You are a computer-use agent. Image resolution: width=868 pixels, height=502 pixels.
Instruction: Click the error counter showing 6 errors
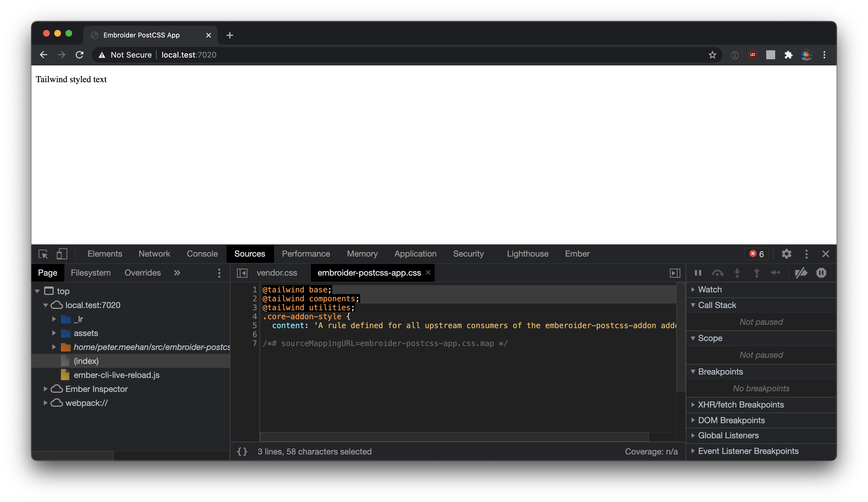pos(757,254)
